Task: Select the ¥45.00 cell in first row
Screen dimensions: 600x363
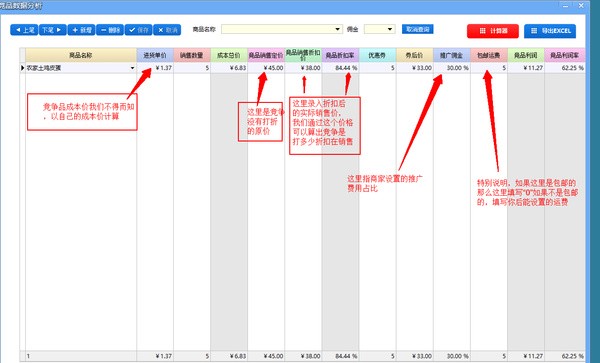Action: [x=266, y=68]
